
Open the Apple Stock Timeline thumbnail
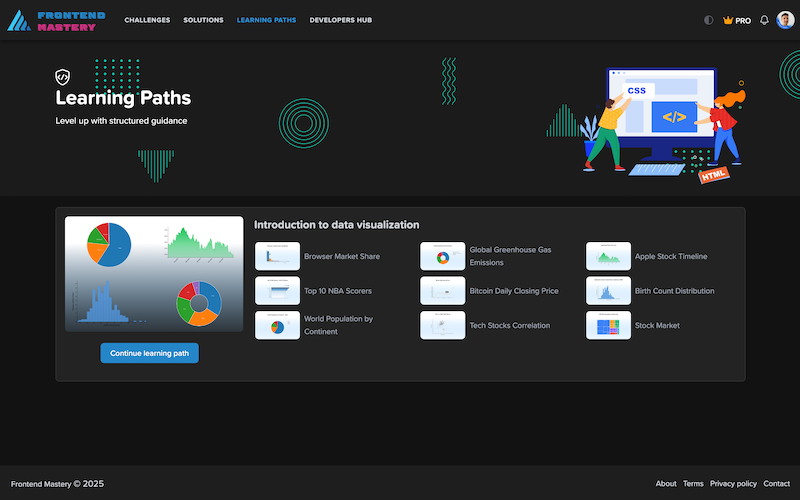608,257
